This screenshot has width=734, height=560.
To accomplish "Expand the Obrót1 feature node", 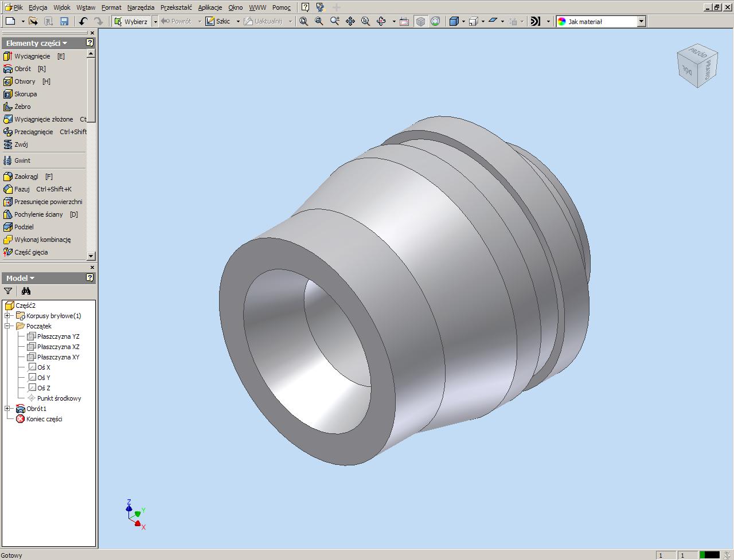I will (7, 409).
